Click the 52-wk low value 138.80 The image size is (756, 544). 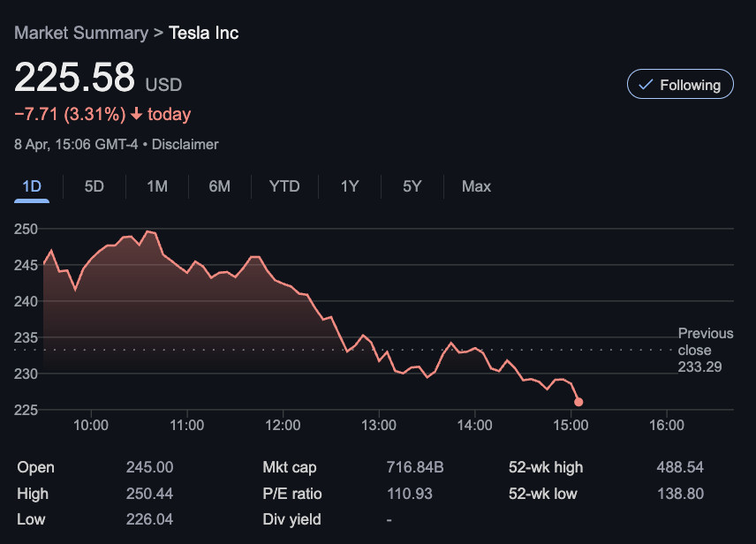pos(680,494)
